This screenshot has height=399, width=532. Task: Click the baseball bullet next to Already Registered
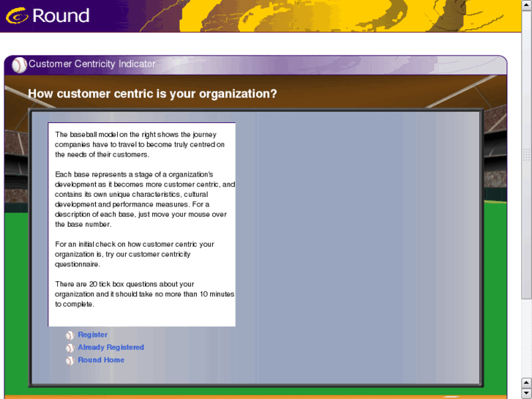(x=70, y=348)
